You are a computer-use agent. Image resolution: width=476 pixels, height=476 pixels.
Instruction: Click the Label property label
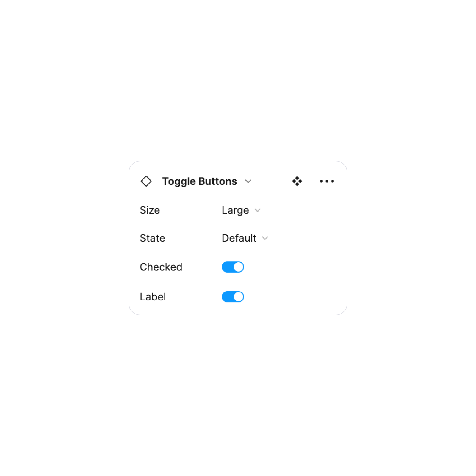[x=153, y=297]
